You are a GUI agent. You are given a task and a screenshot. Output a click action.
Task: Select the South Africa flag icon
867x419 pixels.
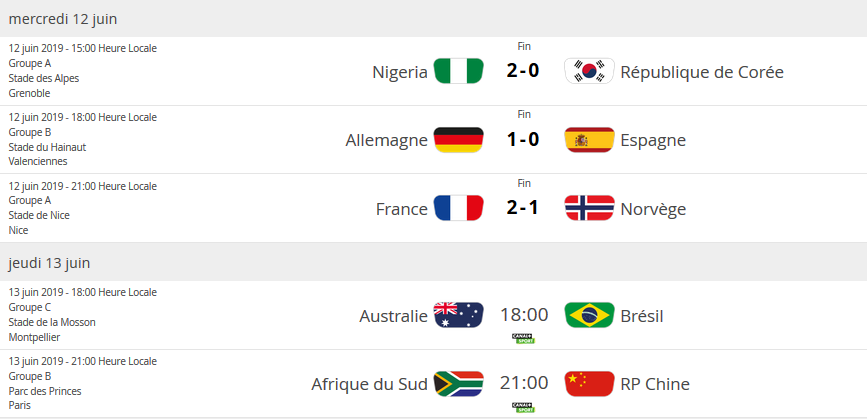click(x=459, y=384)
